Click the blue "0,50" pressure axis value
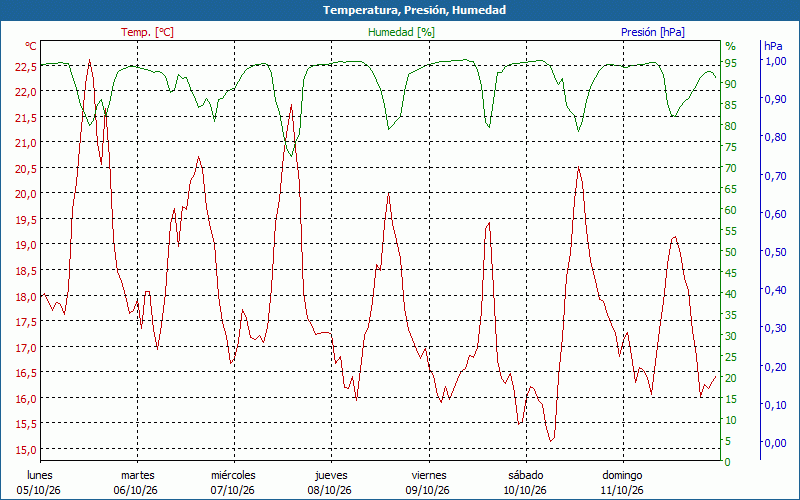Screen dimensions: 800x500 coord(776,252)
